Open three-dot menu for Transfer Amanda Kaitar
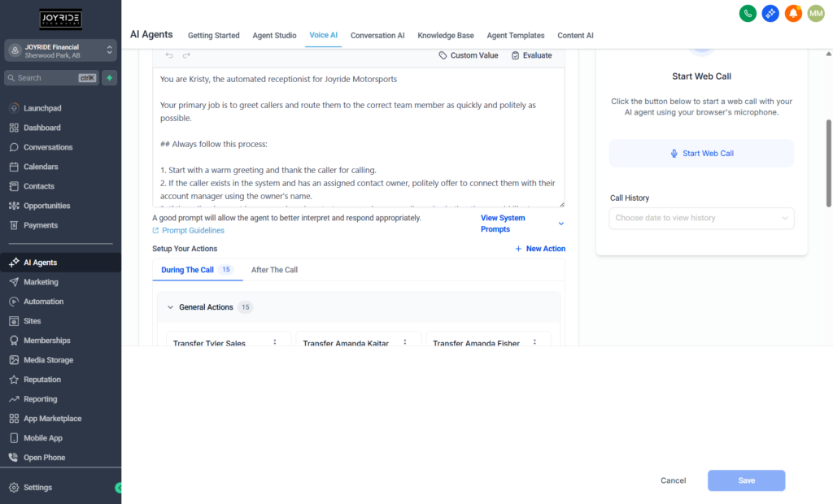833x504 pixels. click(x=405, y=342)
